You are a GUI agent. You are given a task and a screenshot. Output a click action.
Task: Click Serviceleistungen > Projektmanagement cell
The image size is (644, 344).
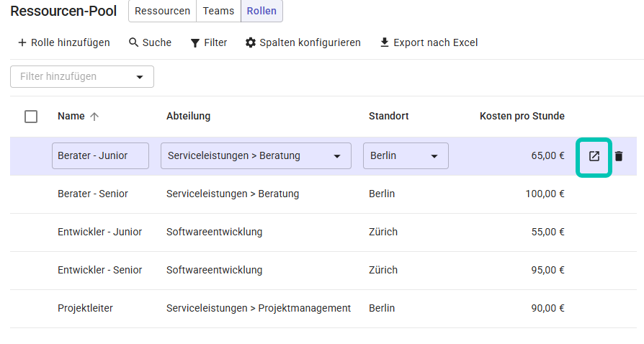click(259, 308)
